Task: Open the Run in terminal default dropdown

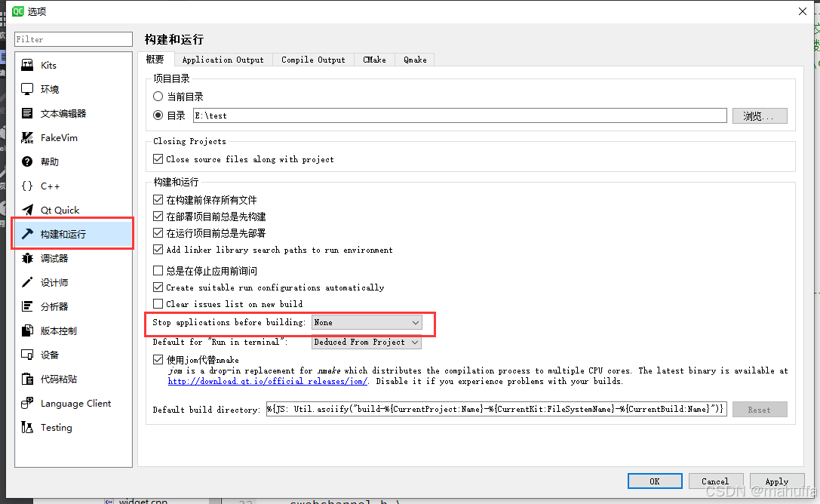Action: pyautogui.click(x=367, y=342)
